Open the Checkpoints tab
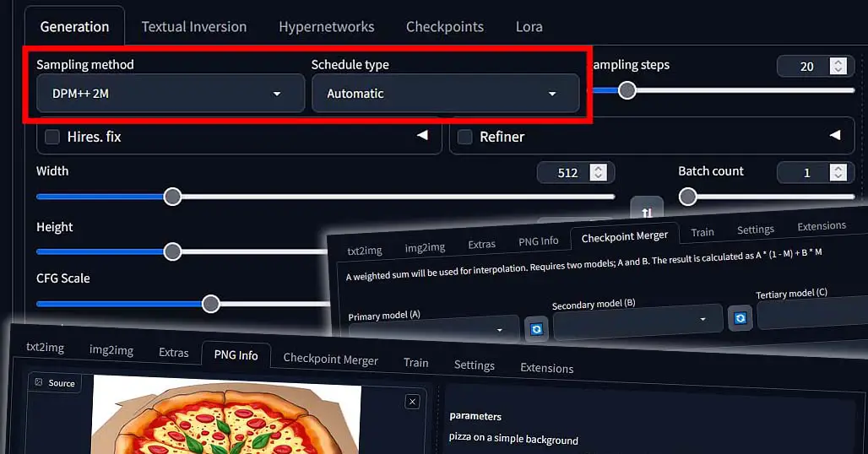The image size is (868, 454). pos(444,26)
